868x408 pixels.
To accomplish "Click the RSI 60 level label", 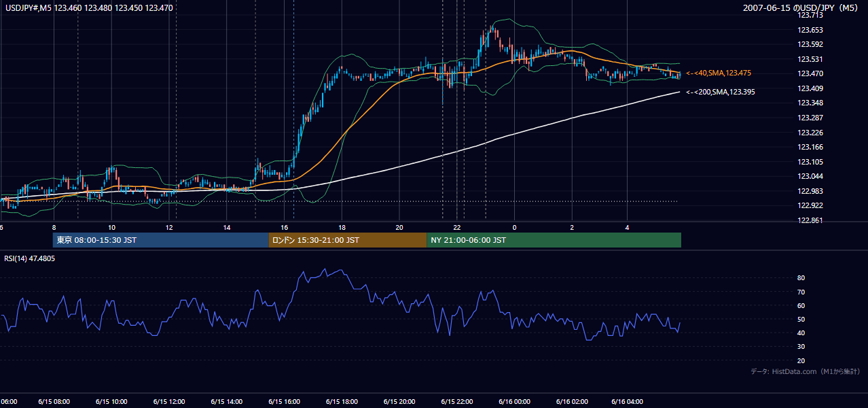I will click(801, 305).
